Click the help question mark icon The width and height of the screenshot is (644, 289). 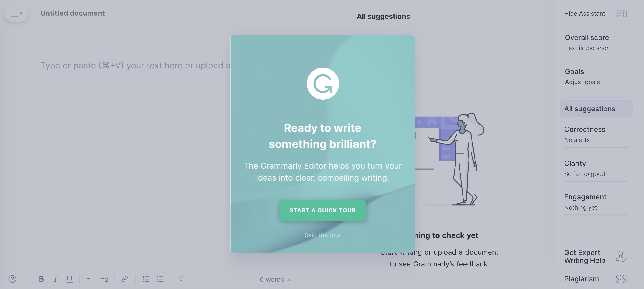coord(12,279)
